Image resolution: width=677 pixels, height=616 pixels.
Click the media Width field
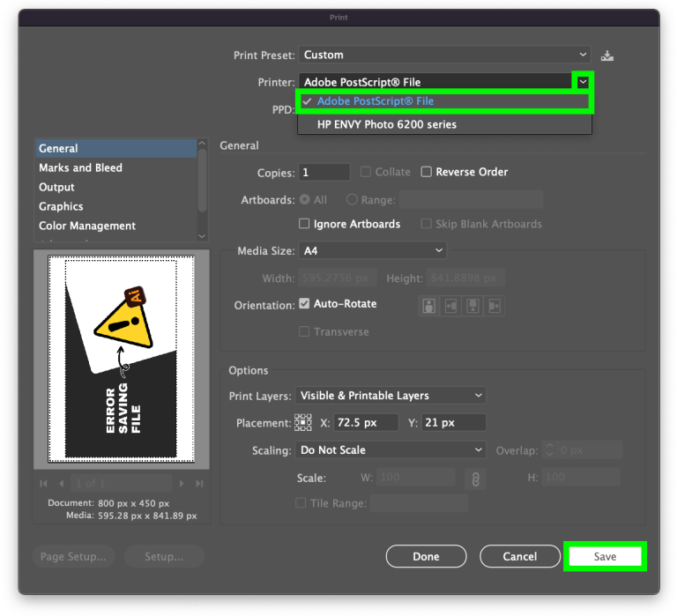pyautogui.click(x=338, y=278)
